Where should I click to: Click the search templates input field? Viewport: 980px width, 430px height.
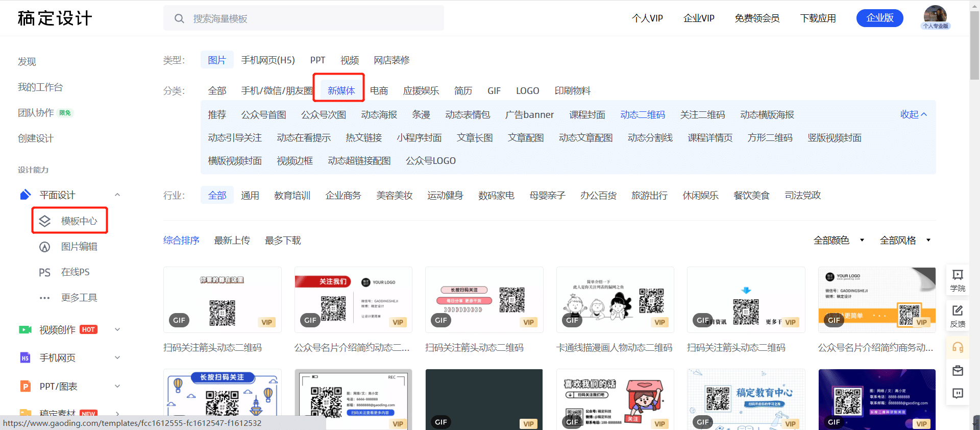[304, 18]
